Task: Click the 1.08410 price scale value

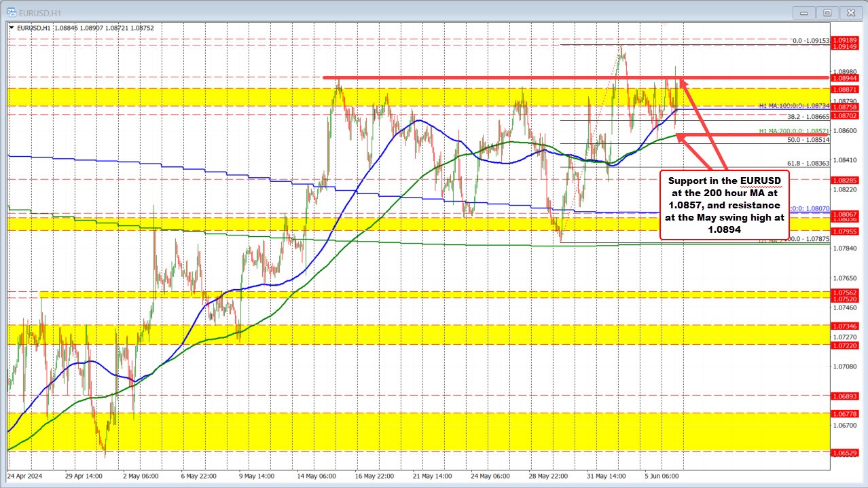Action: [x=845, y=160]
